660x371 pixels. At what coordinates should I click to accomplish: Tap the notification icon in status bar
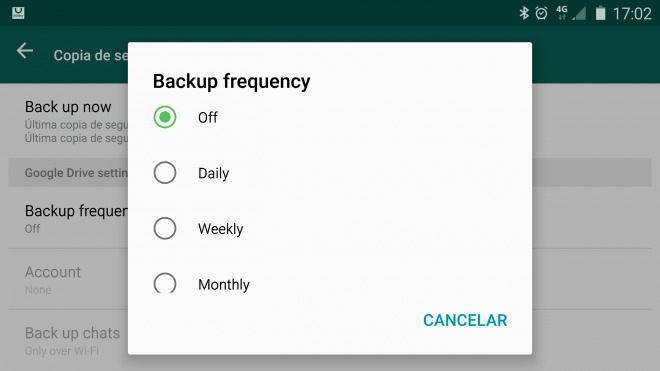click(18, 13)
